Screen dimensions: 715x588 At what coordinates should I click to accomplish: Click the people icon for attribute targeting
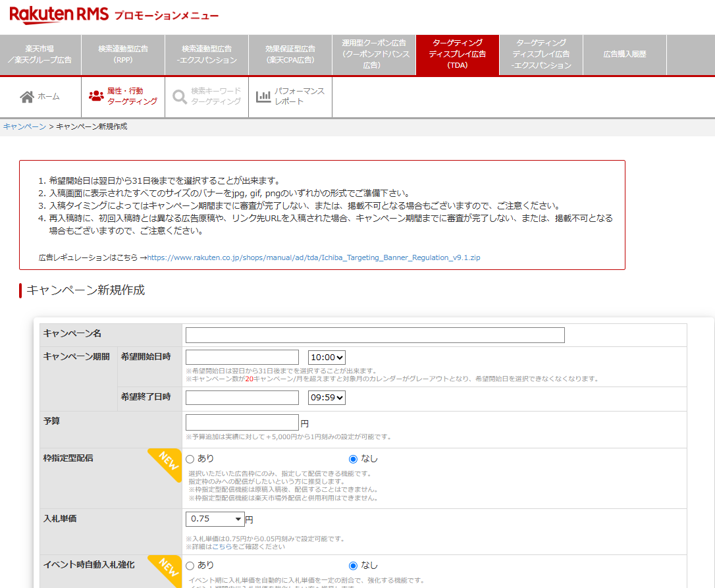[96, 96]
